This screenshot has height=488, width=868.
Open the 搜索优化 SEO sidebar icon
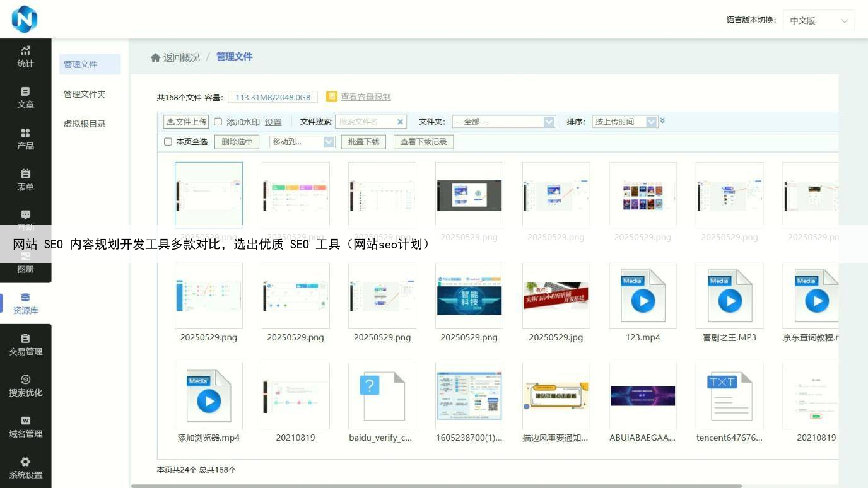click(25, 386)
